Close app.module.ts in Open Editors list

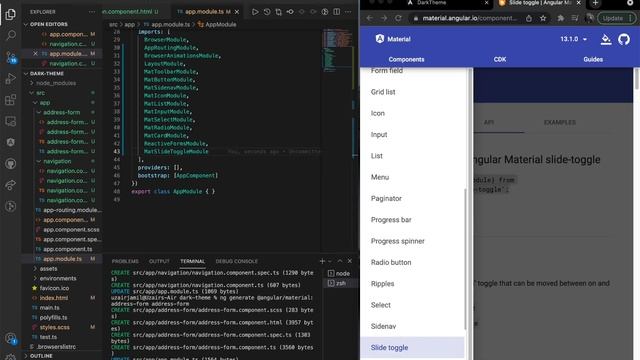35,53
